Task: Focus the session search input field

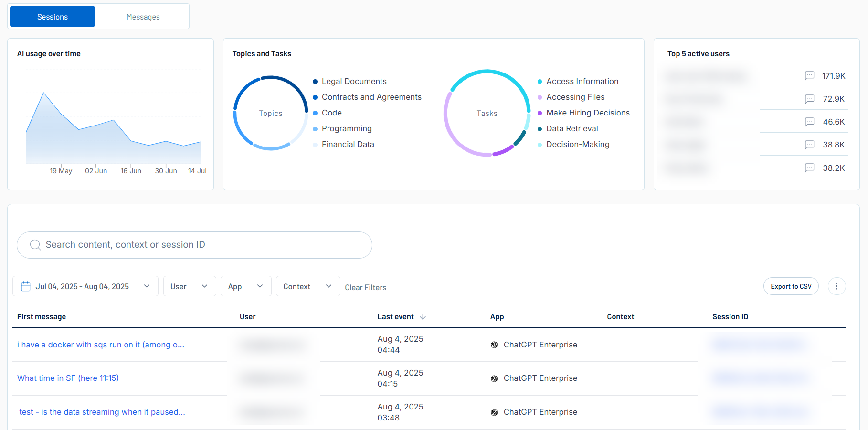Action: click(x=201, y=245)
